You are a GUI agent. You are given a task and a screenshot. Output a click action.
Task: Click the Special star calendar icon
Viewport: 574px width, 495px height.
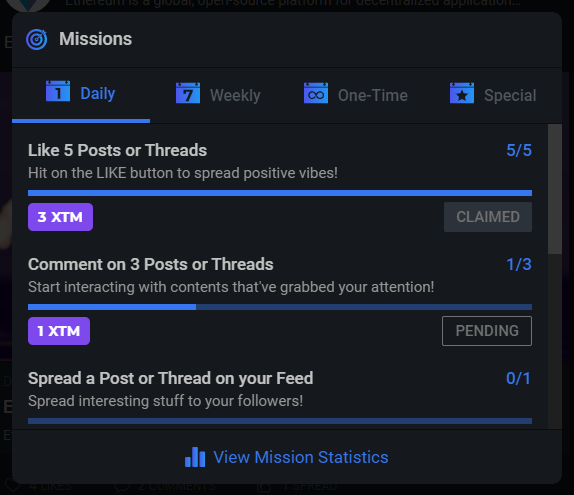[x=462, y=93]
